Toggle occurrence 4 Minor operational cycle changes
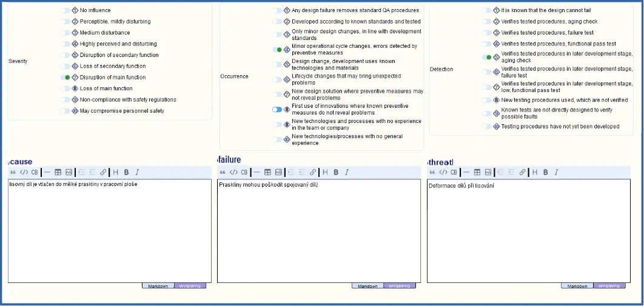The image size is (644, 306). [277, 50]
